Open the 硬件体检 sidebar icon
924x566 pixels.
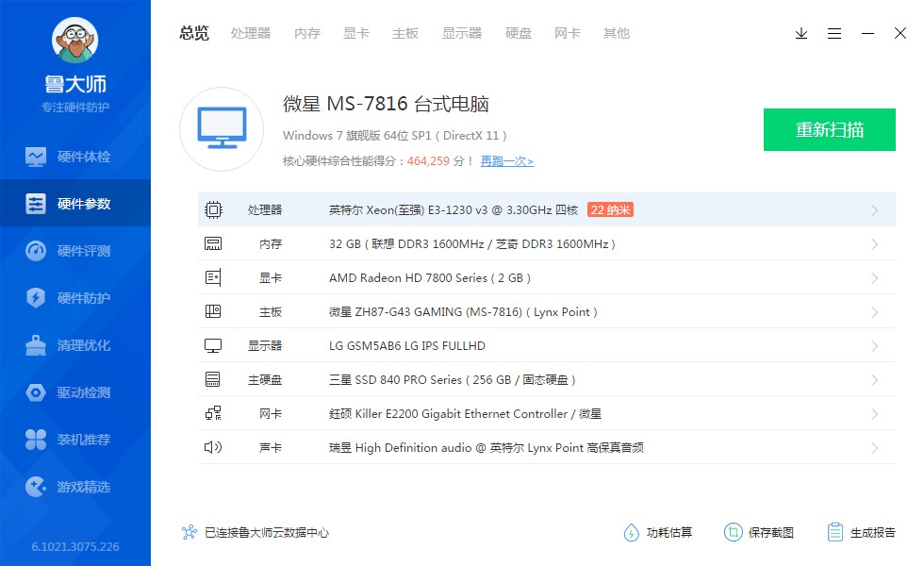pyautogui.click(x=36, y=157)
